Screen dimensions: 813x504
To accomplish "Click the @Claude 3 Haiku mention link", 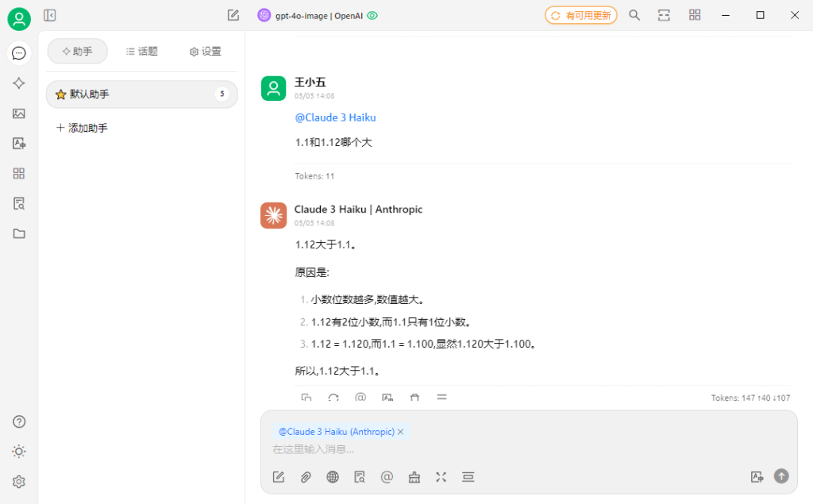I will click(335, 117).
